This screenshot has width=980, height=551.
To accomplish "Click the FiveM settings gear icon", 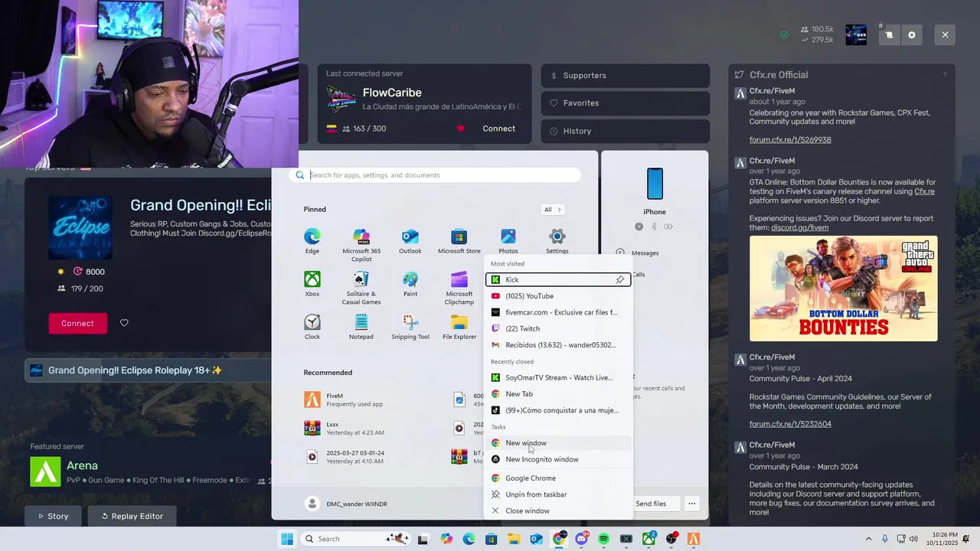I will pyautogui.click(x=912, y=35).
